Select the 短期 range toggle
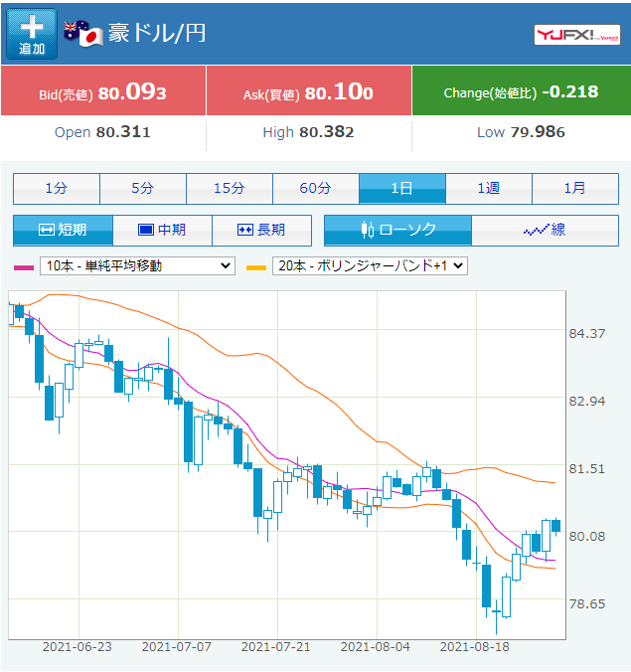This screenshot has width=631, height=672. click(63, 231)
